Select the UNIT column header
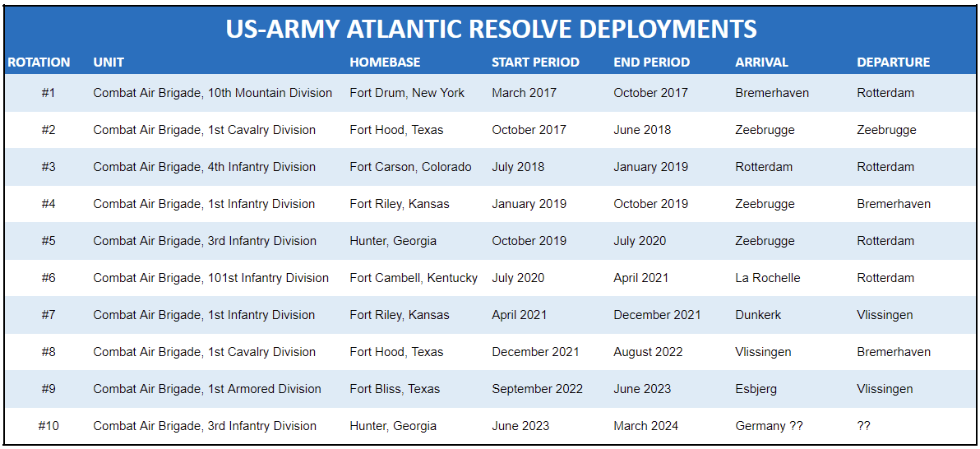The image size is (980, 449). [109, 62]
